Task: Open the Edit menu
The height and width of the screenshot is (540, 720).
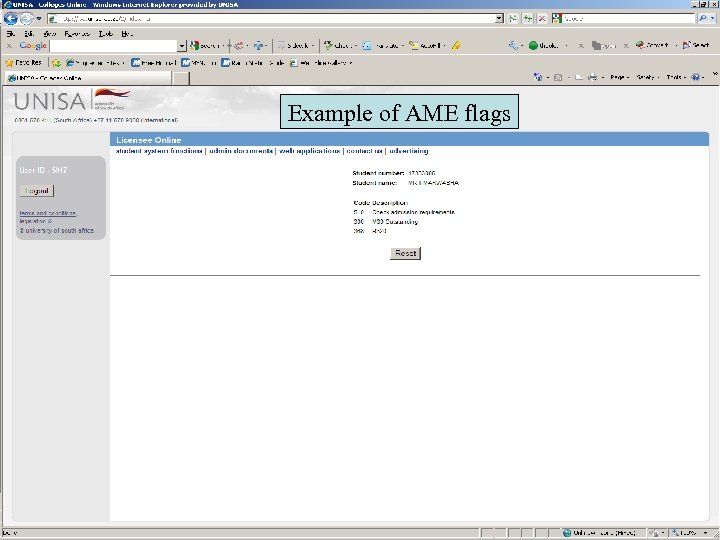Action: pyautogui.click(x=29, y=34)
